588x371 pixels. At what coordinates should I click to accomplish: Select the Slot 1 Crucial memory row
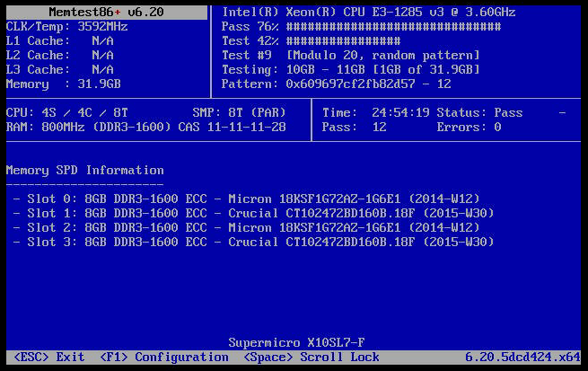(x=253, y=213)
